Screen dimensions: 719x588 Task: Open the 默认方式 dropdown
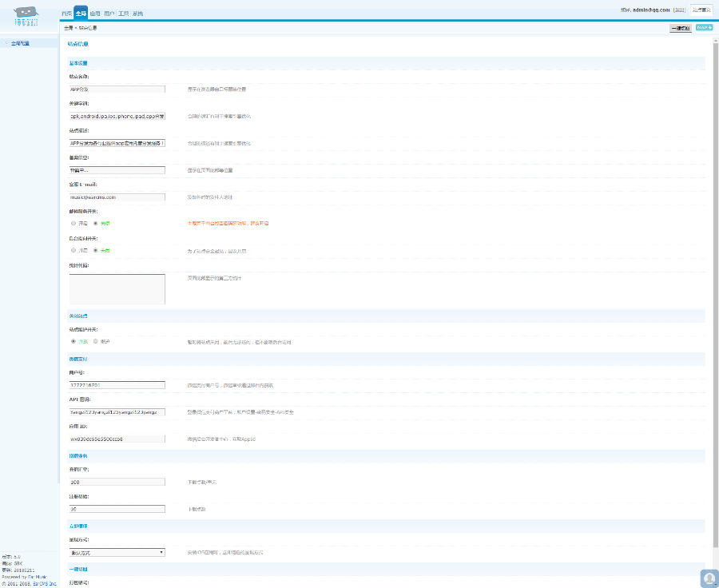pyautogui.click(x=117, y=552)
